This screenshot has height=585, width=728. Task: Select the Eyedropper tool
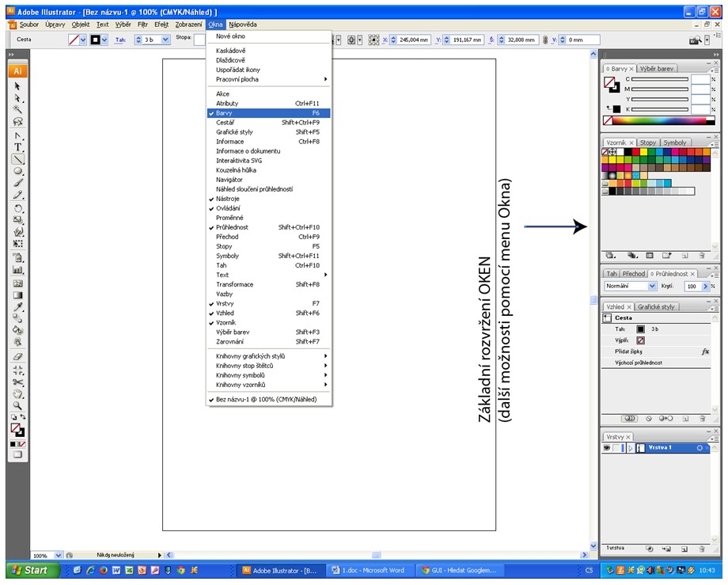point(17,307)
